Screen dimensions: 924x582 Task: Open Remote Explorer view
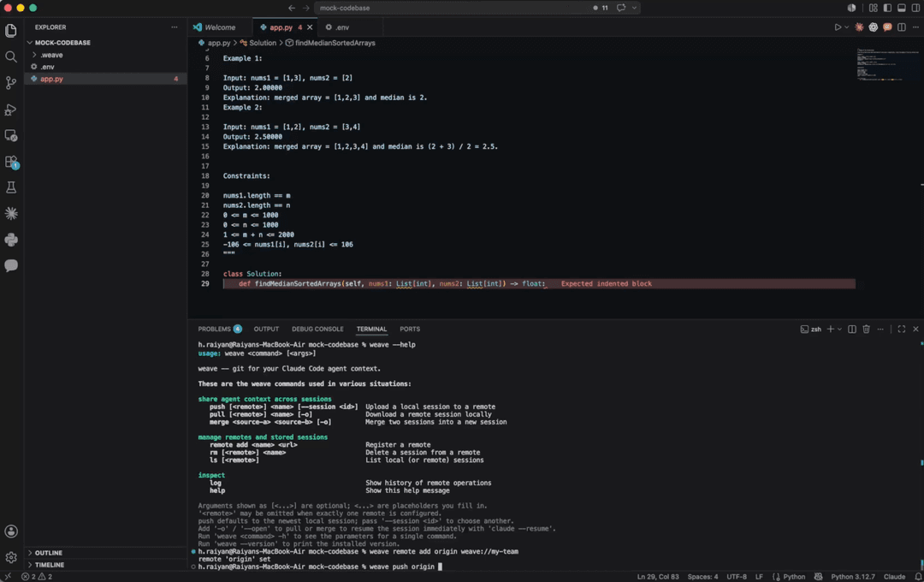(11, 135)
